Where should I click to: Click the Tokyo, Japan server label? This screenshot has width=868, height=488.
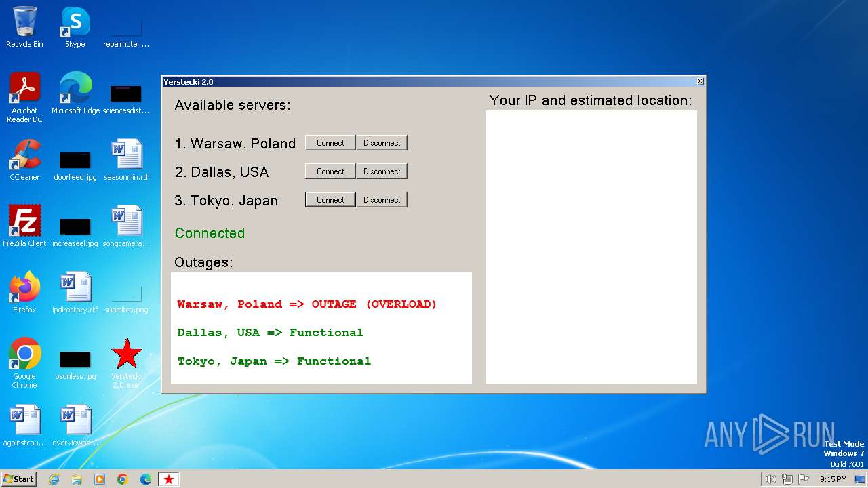tap(226, 201)
